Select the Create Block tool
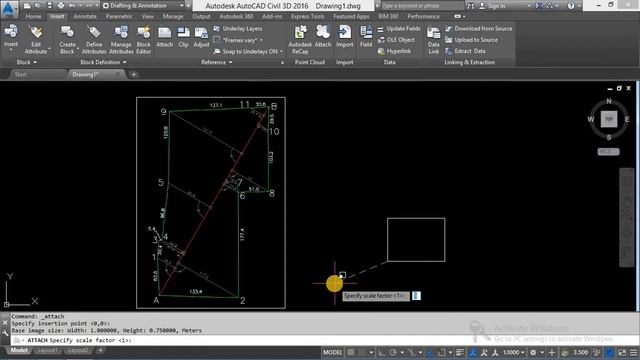The height and width of the screenshot is (360, 640). tap(67, 40)
